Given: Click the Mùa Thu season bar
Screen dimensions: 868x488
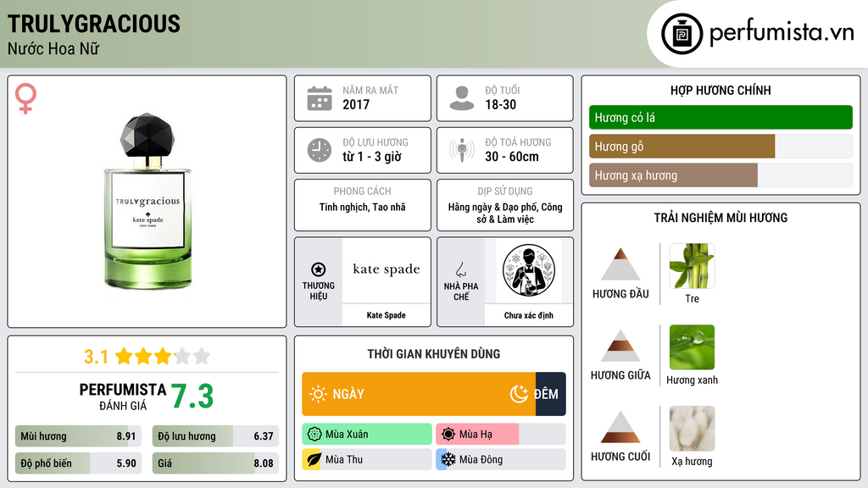Looking at the screenshot, I should pyautogui.click(x=367, y=459).
